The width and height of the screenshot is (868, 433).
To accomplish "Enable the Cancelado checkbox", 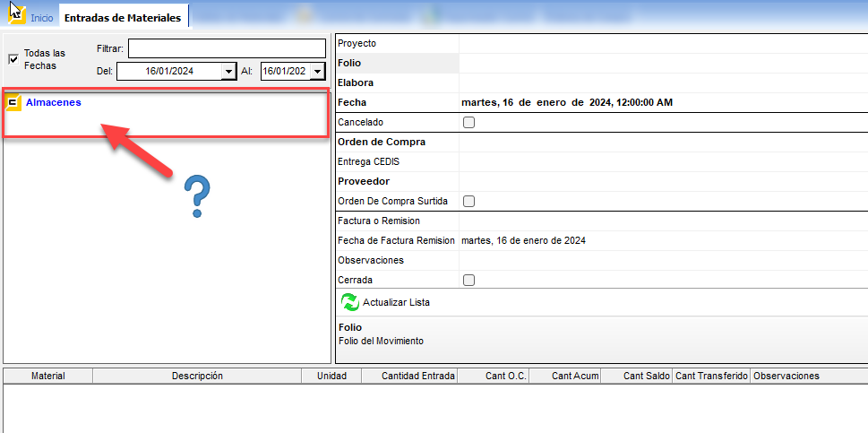I will (468, 122).
